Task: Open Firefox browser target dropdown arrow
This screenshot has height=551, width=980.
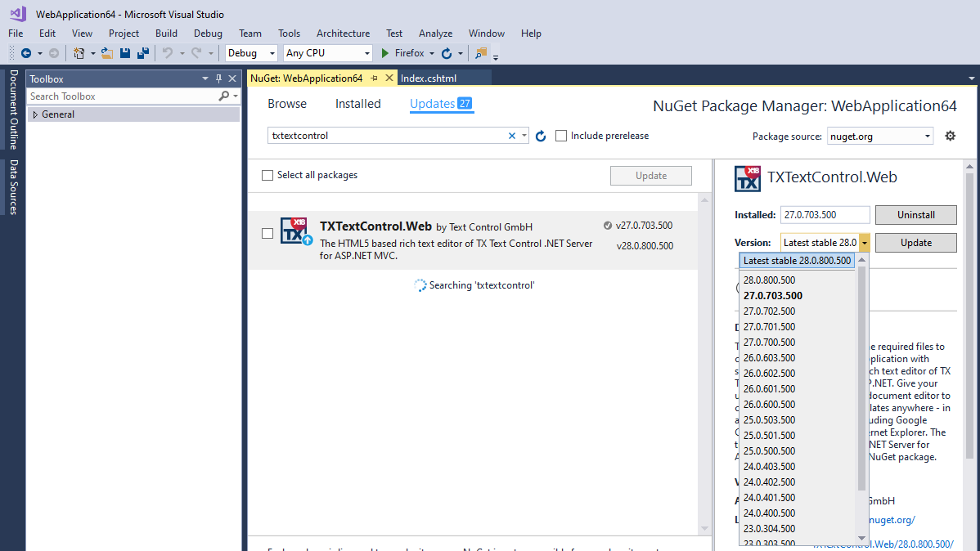Action: [x=432, y=54]
